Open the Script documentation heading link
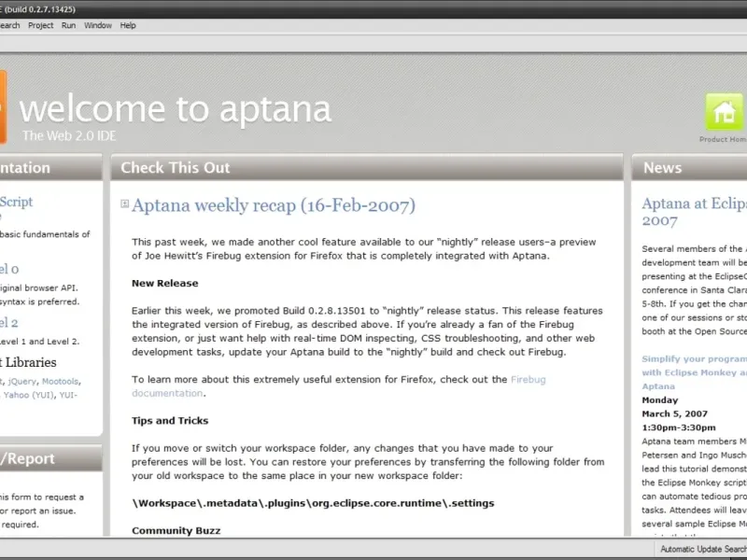The width and height of the screenshot is (747, 560). coord(16,202)
